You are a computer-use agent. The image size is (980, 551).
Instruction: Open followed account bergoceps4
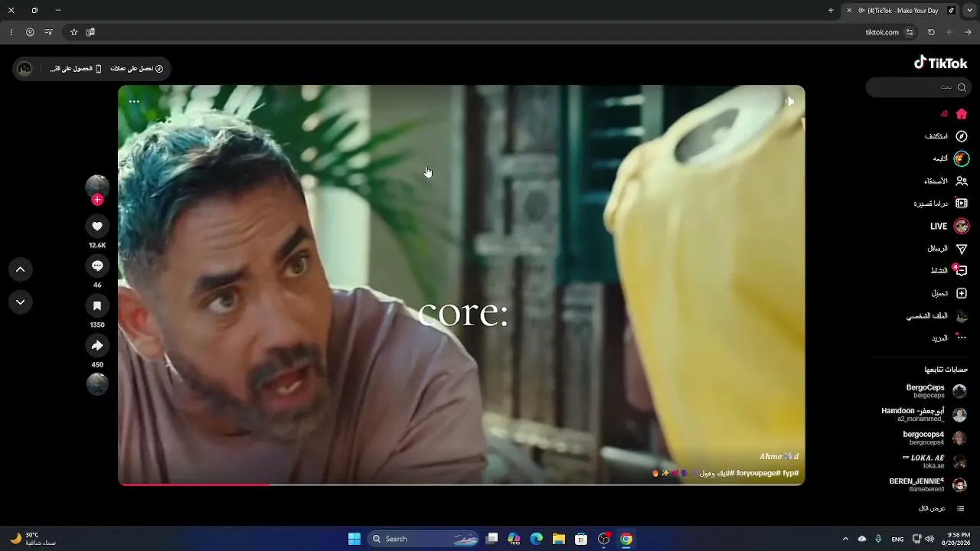[935, 438]
